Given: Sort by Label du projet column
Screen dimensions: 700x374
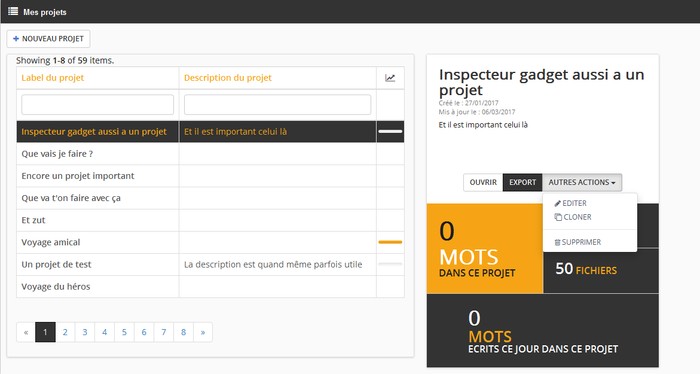Looking at the screenshot, I should tap(53, 78).
